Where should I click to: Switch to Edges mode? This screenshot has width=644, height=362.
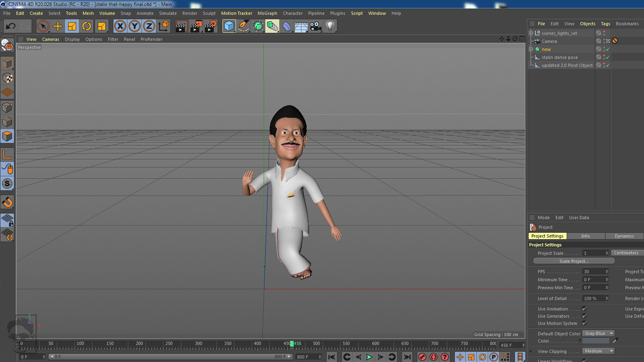(x=7, y=122)
